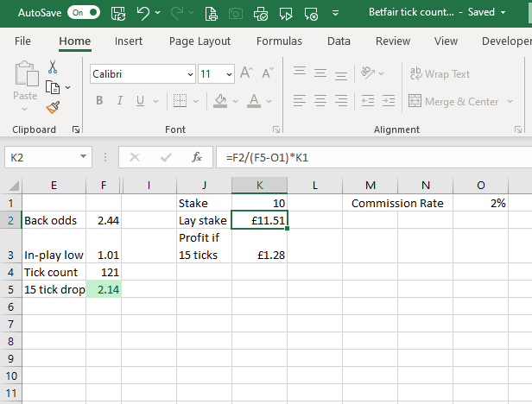Click the Save icon in title bar

pyautogui.click(x=119, y=13)
